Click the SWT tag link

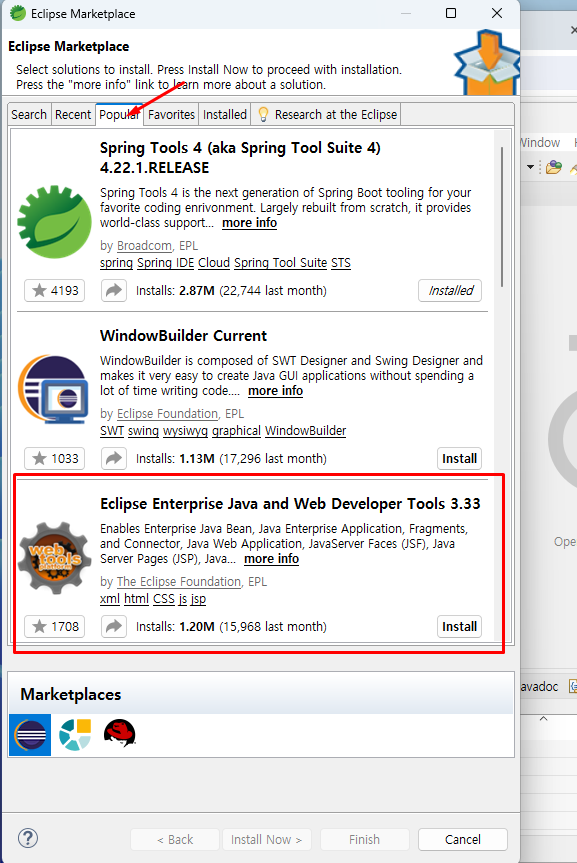tap(112, 431)
